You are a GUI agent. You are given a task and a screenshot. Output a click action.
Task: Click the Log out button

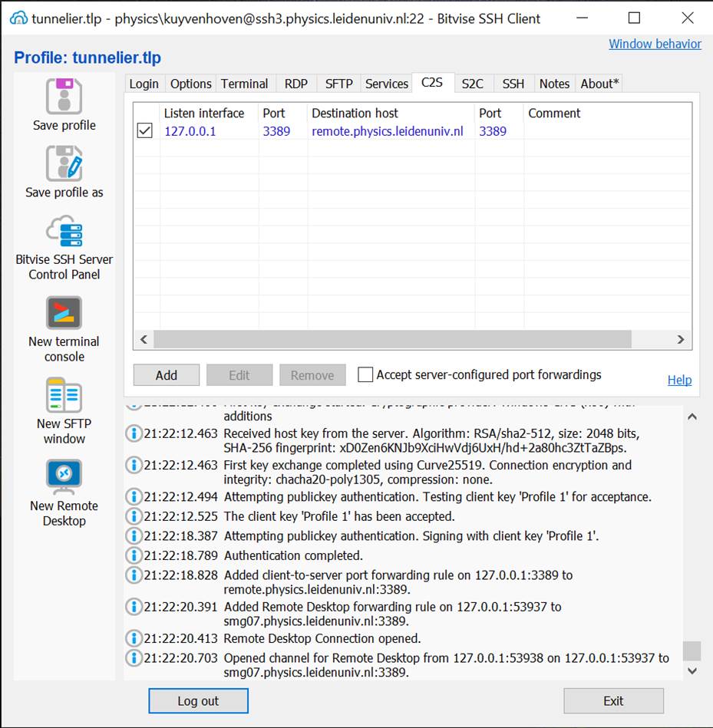pyautogui.click(x=198, y=700)
